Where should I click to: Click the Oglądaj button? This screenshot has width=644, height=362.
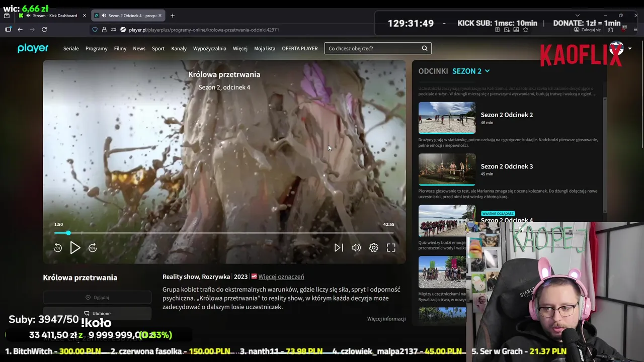pyautogui.click(x=97, y=297)
